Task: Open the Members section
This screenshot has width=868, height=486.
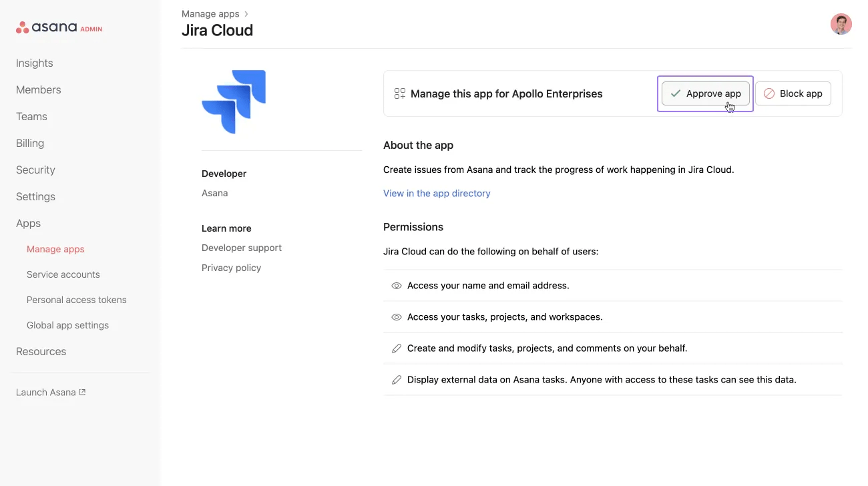Action: pyautogui.click(x=38, y=90)
